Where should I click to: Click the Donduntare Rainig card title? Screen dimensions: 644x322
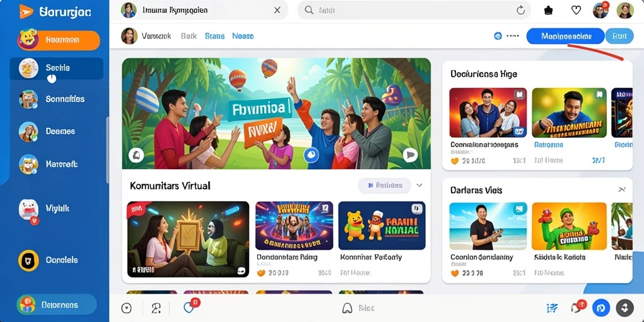(287, 257)
